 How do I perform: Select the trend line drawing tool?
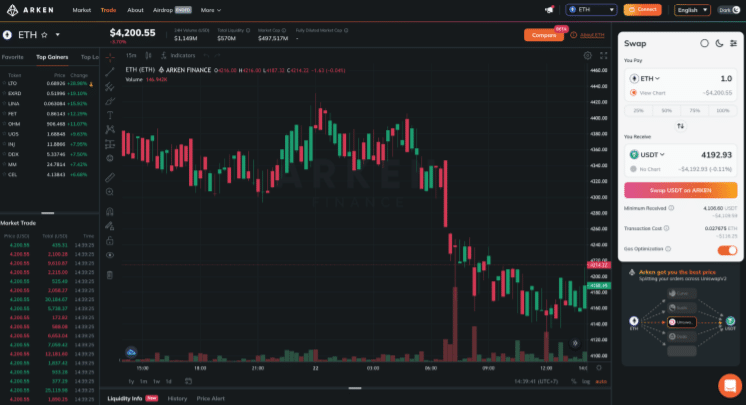tap(110, 72)
